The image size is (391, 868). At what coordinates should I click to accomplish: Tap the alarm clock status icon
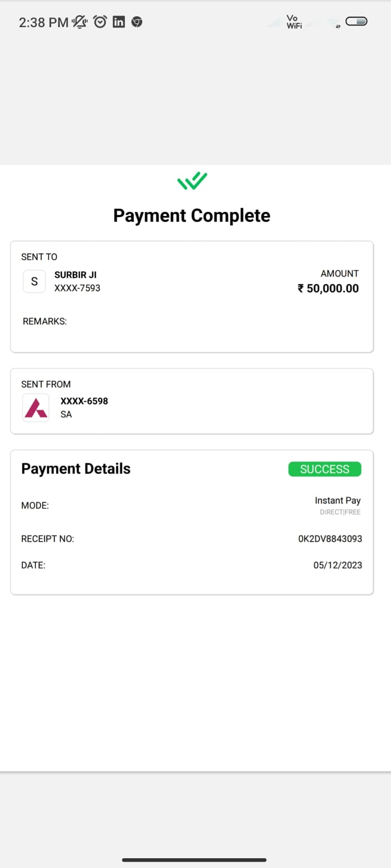pyautogui.click(x=100, y=22)
